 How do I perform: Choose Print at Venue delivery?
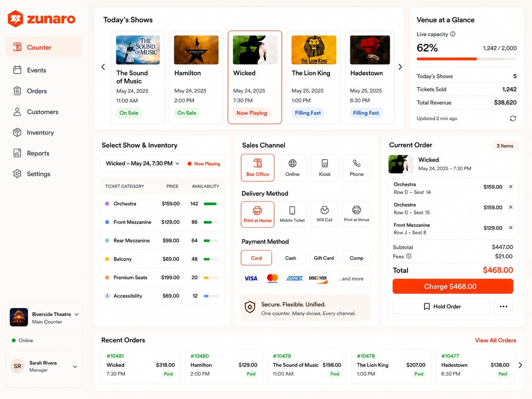point(356,214)
